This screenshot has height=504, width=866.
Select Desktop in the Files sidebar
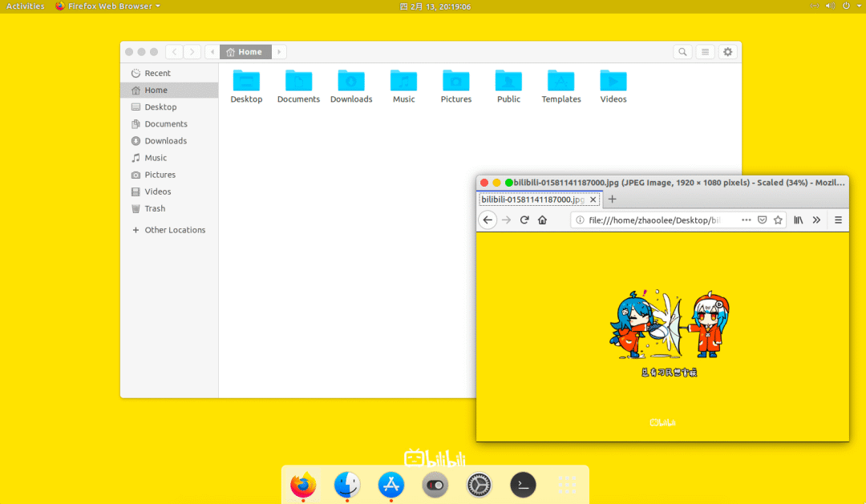(169, 107)
